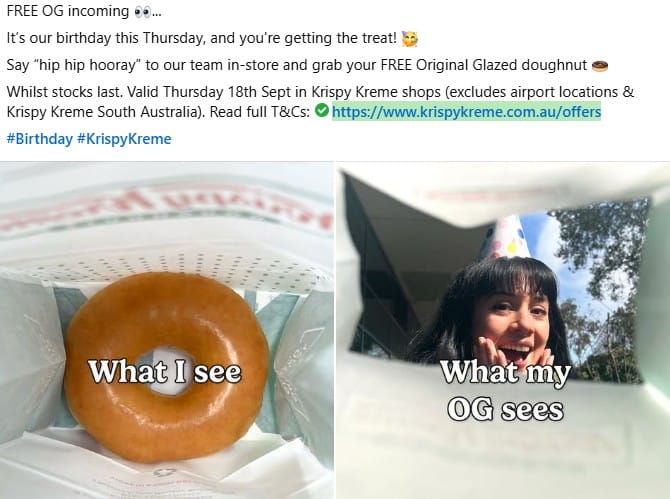Image resolution: width=670 pixels, height=499 pixels.
Task: Click the #Birthday hashtag
Action: (x=40, y=139)
